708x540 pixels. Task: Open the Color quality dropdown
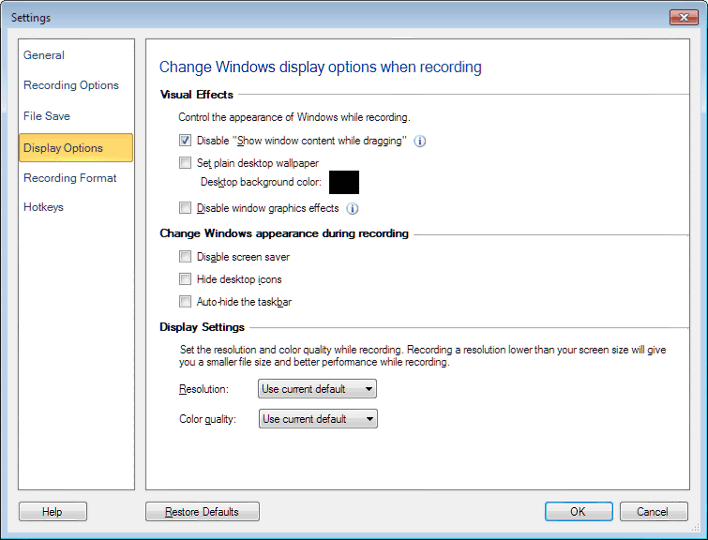(x=317, y=419)
